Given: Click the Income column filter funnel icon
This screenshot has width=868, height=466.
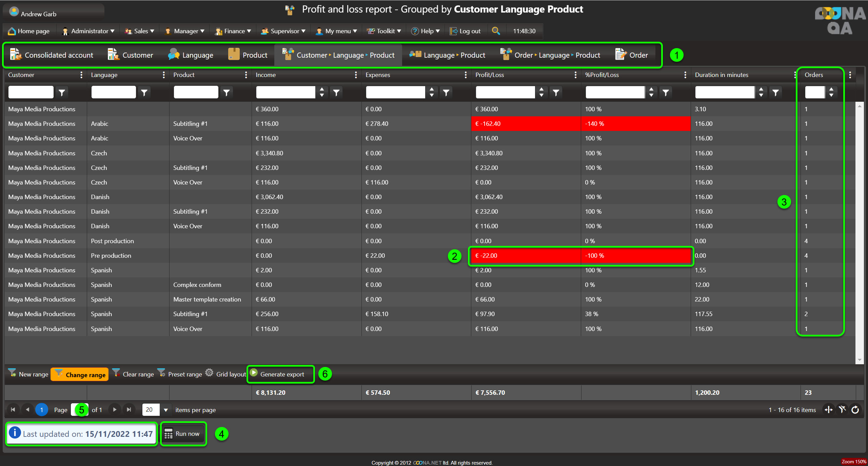Looking at the screenshot, I should pyautogui.click(x=336, y=92).
